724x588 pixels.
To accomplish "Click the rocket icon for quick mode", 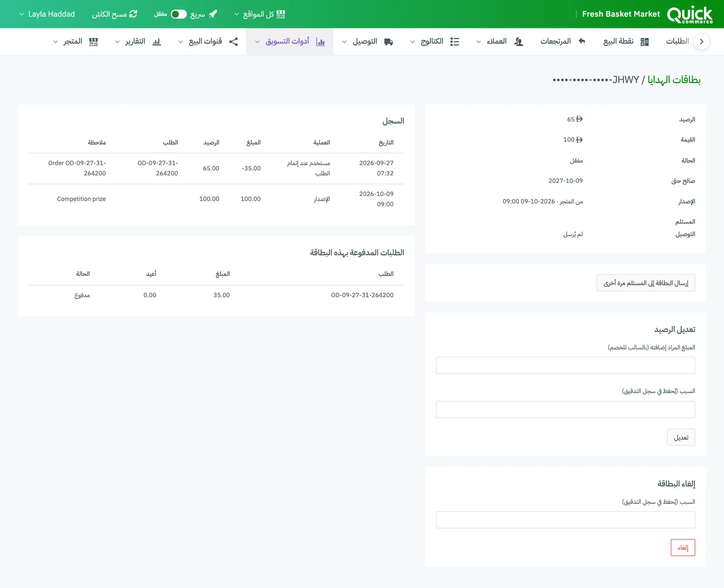I will click(x=213, y=14).
